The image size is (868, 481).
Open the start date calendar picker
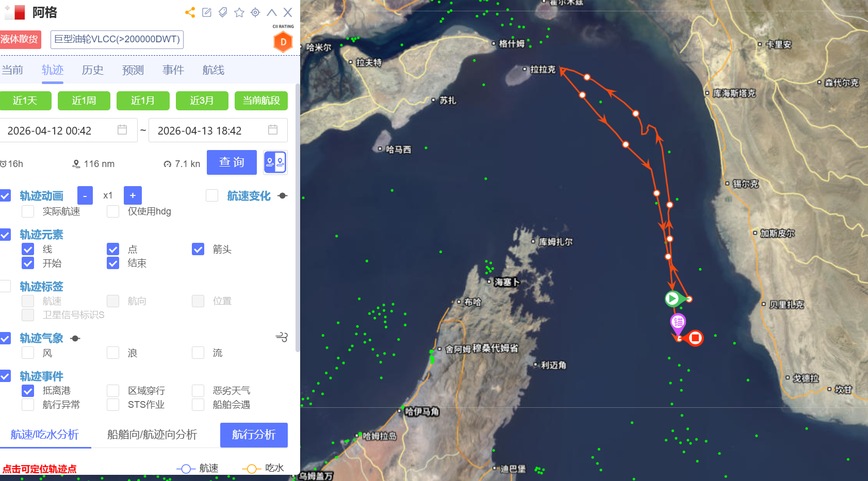[x=122, y=130]
